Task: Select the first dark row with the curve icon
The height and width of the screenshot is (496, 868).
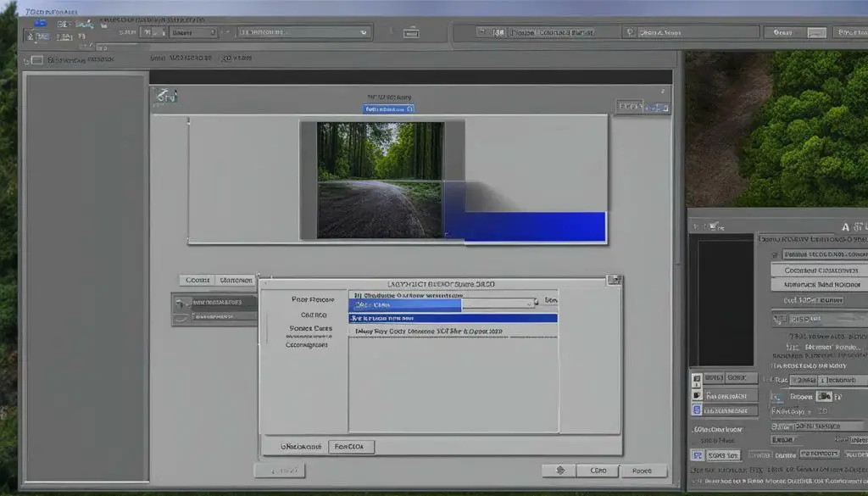Action: (x=214, y=303)
